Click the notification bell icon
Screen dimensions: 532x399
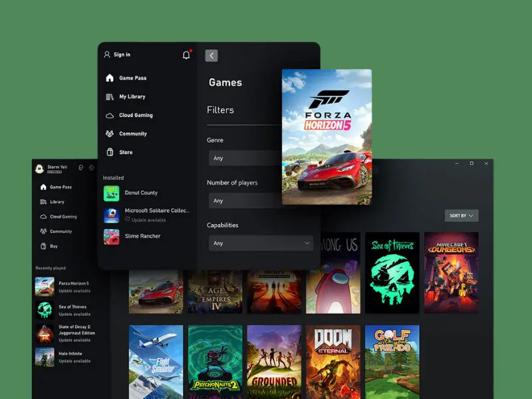[186, 55]
